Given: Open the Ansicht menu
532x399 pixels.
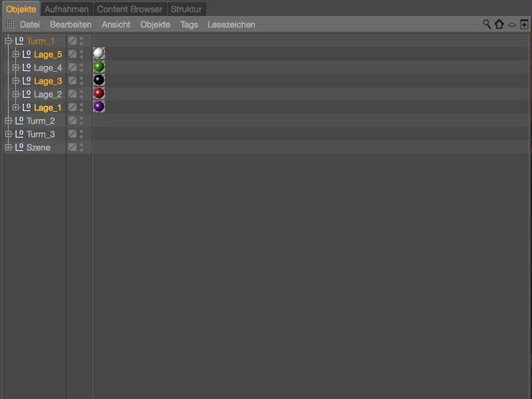Looking at the screenshot, I should 116,25.
